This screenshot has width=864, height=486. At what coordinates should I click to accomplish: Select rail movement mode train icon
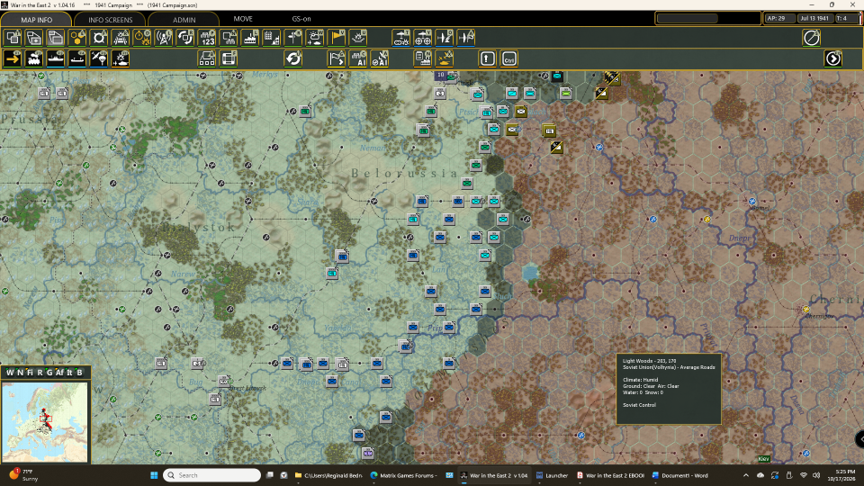34,58
